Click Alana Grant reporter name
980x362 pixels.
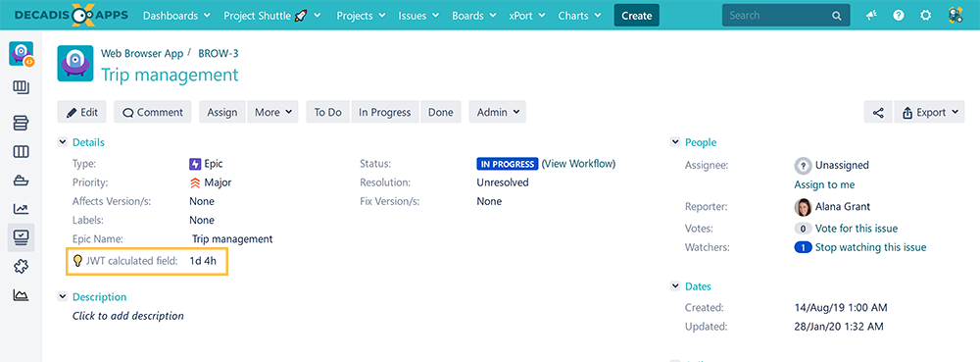pyautogui.click(x=843, y=206)
